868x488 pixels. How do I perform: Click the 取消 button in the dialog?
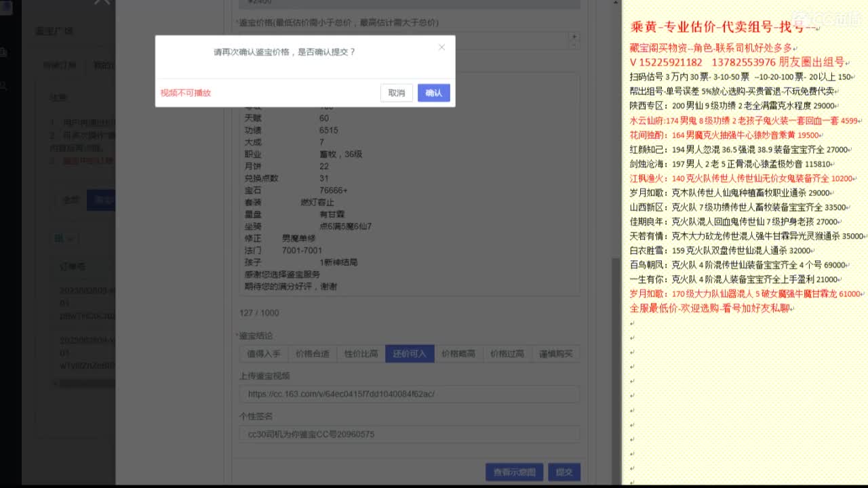pyautogui.click(x=397, y=93)
